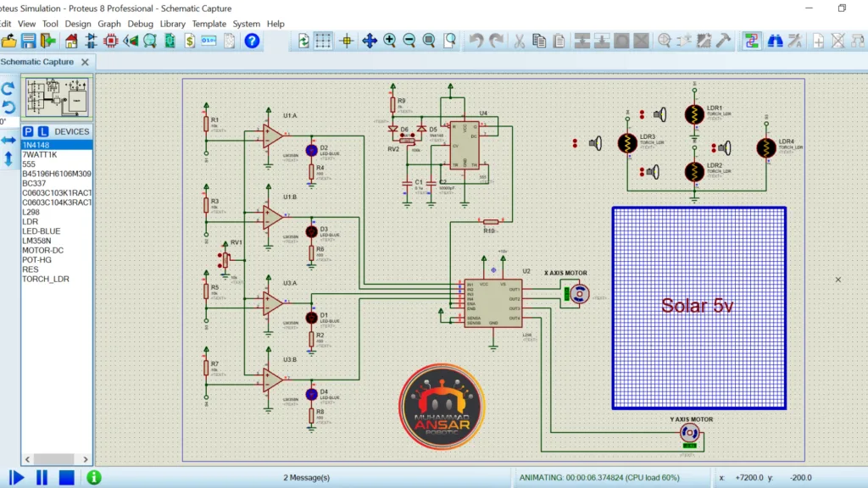Image resolution: width=868 pixels, height=488 pixels.
Task: Open the Debug menu
Action: click(141, 24)
